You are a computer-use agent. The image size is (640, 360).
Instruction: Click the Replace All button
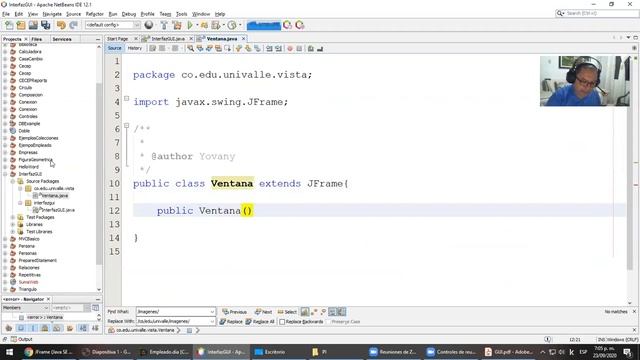pyautogui.click(x=260, y=322)
